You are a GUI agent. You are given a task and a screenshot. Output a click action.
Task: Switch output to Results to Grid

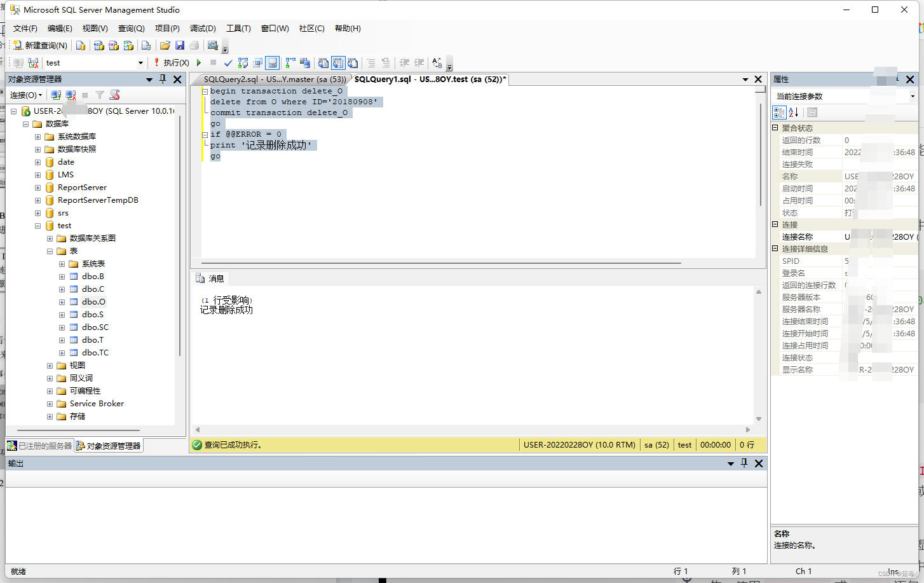tap(338, 63)
